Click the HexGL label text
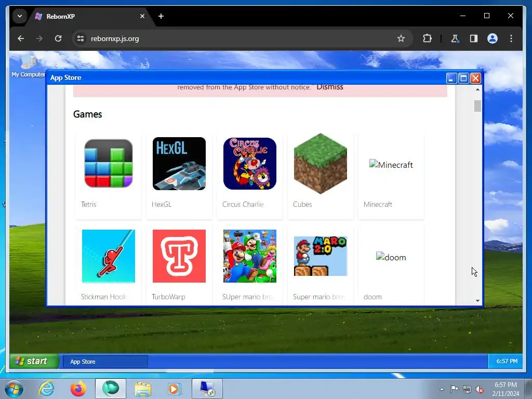This screenshot has height=399, width=532. 162,204
